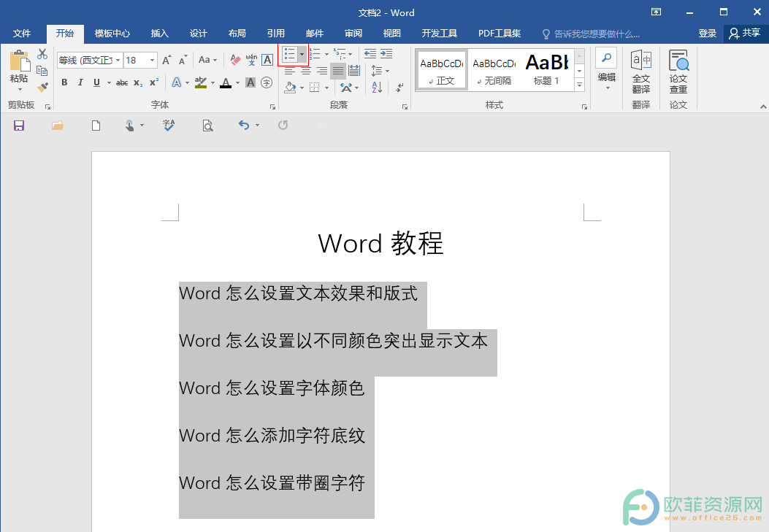769x532 pixels.
Task: Switch to the 设计 (Design) tab
Action: (x=198, y=34)
